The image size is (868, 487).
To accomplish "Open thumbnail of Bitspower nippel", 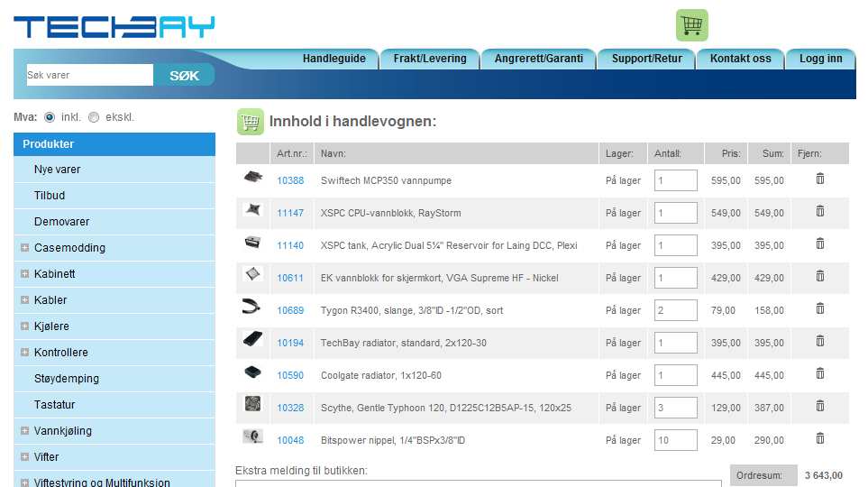I will click(253, 436).
